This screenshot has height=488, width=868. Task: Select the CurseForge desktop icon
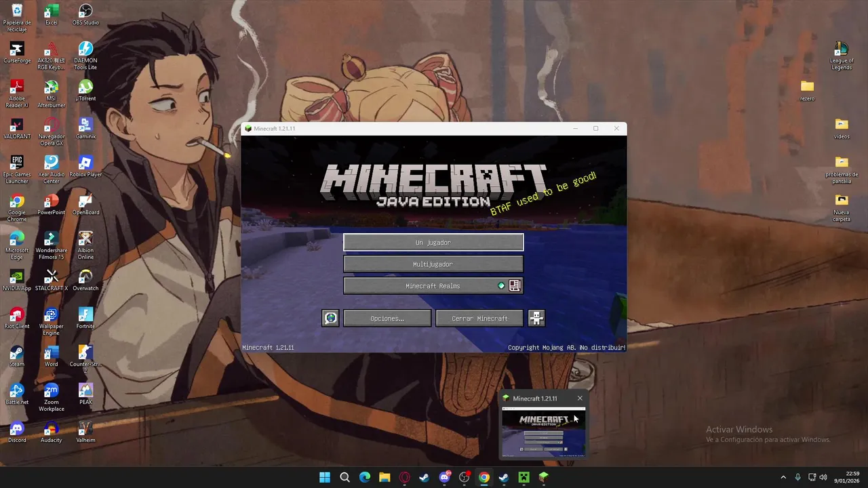pyautogui.click(x=17, y=54)
